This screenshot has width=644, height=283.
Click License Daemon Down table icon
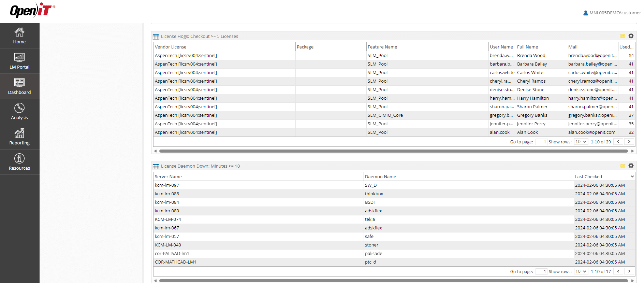point(156,166)
